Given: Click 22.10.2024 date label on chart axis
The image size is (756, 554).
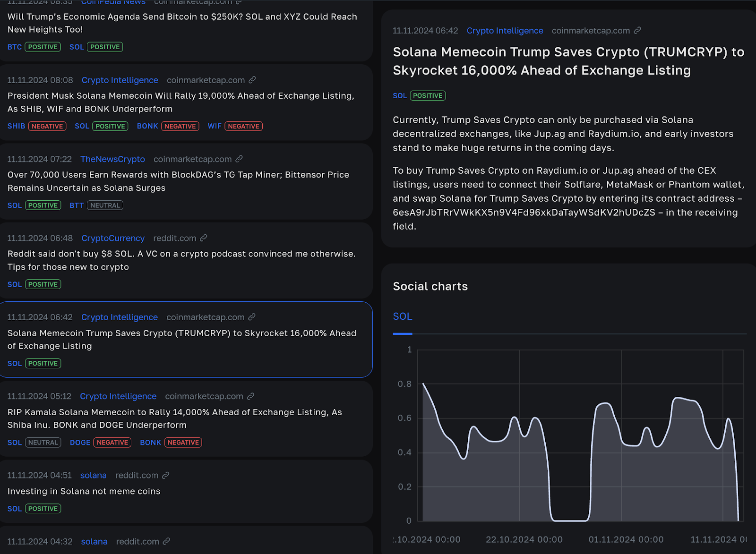Looking at the screenshot, I should pyautogui.click(x=524, y=539).
